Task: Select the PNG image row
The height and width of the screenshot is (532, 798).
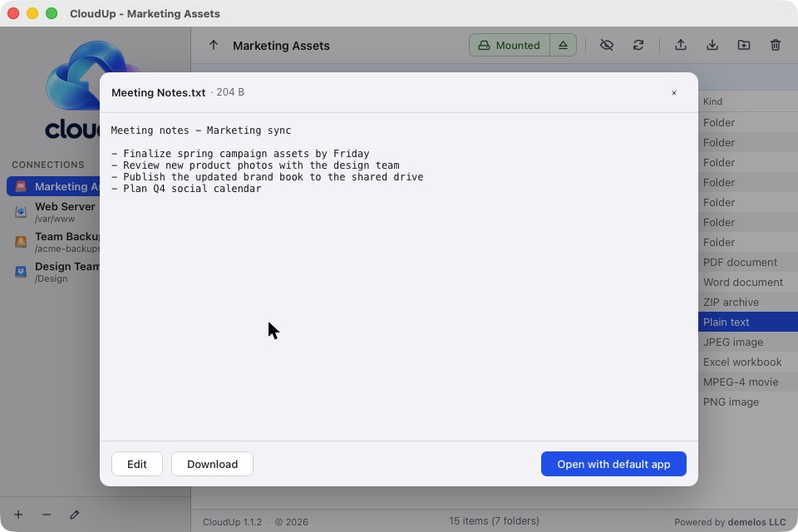Action: [748, 401]
